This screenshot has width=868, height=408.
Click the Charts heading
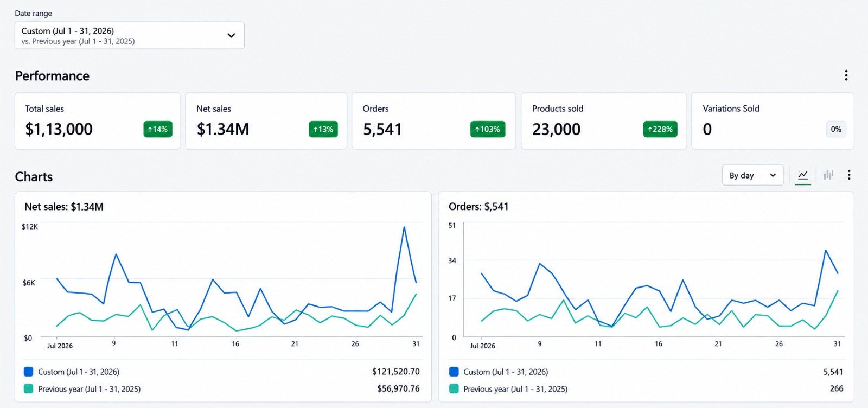(34, 177)
